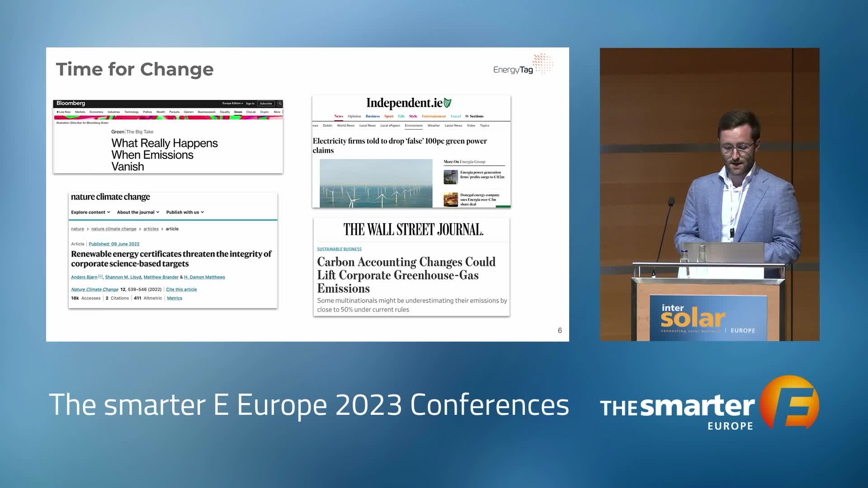Screen dimensions: 868x488
Task: Click Sign In on Bloomberg header
Action: pyautogui.click(x=250, y=103)
